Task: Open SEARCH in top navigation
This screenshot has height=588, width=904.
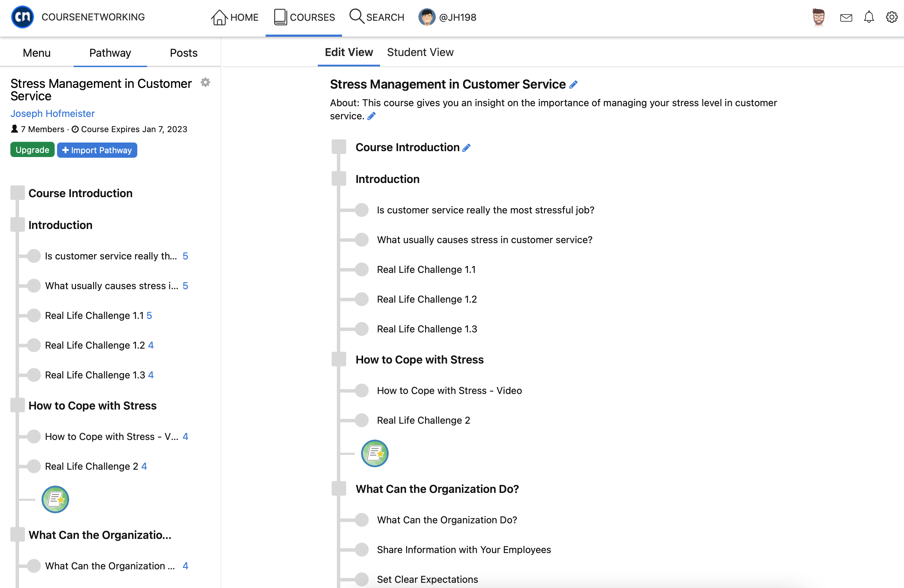Action: point(377,18)
